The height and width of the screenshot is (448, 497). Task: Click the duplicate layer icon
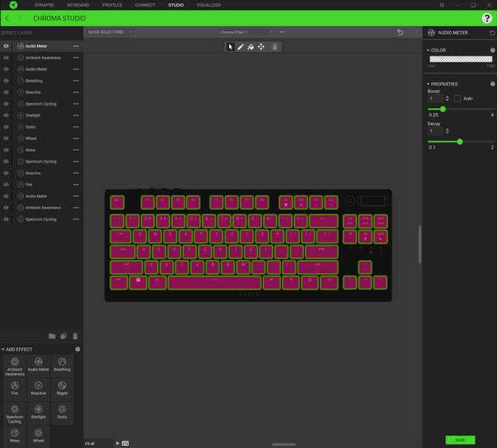pyautogui.click(x=63, y=336)
